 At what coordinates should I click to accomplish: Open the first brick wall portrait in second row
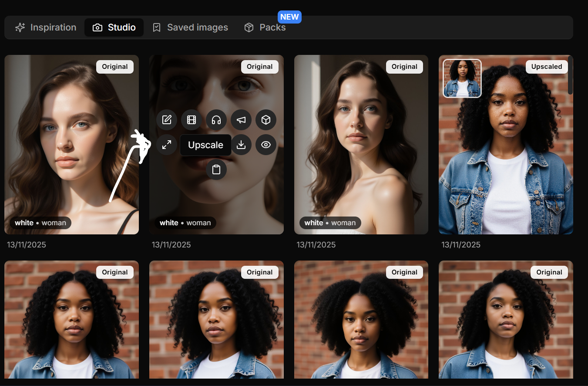coord(71,322)
